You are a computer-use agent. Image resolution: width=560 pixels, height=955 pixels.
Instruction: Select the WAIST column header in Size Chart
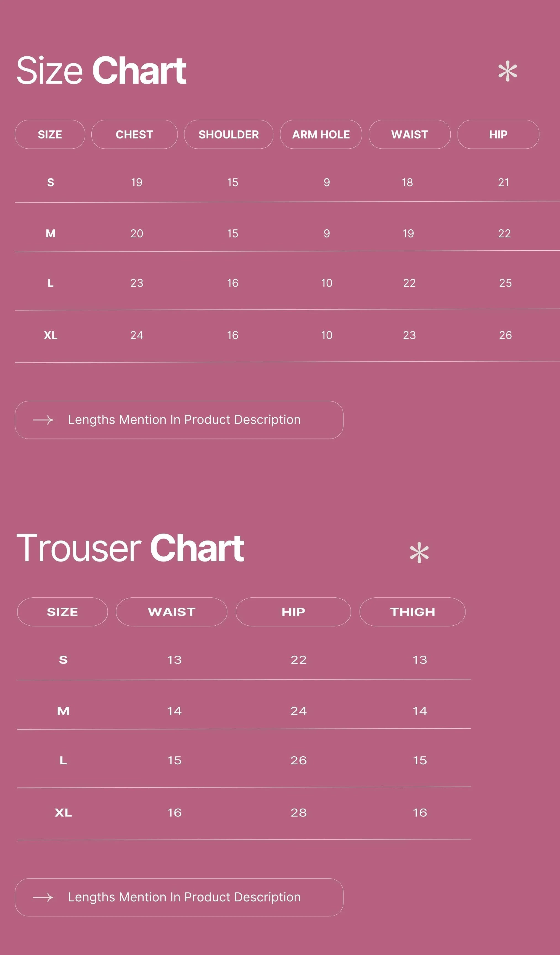409,134
